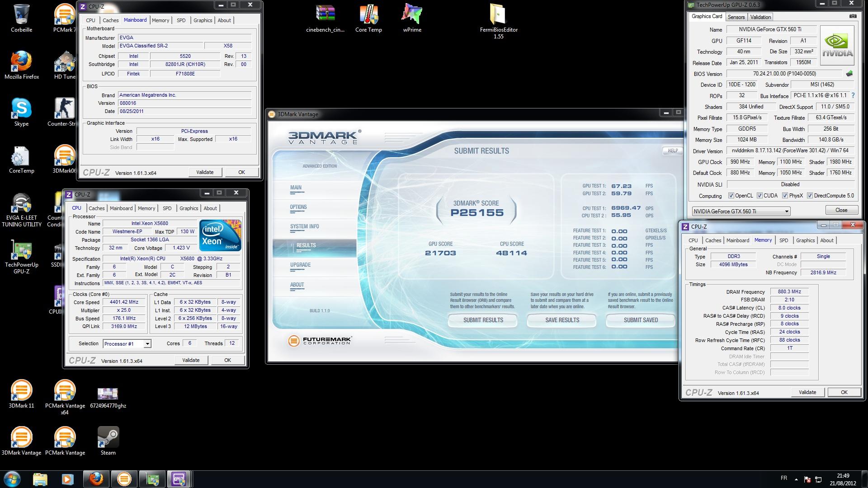
Task: Open TechPowerUp GPU-Z desktop shortcut
Action: 21,257
